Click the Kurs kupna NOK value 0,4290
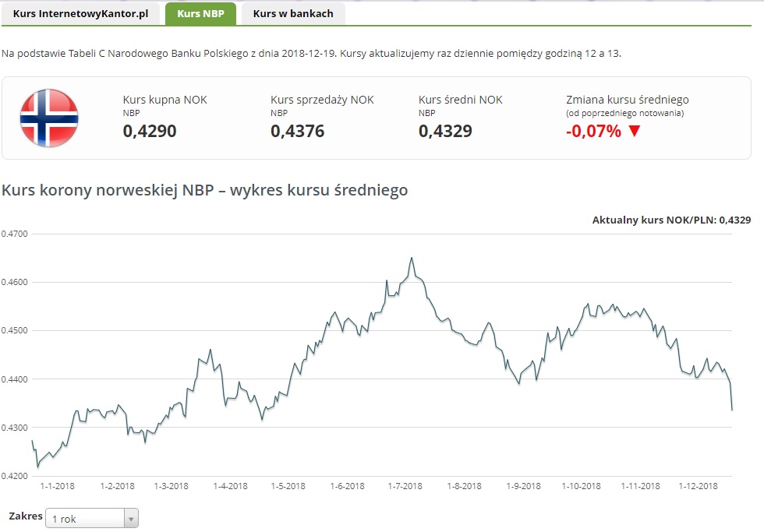 pyautogui.click(x=150, y=131)
